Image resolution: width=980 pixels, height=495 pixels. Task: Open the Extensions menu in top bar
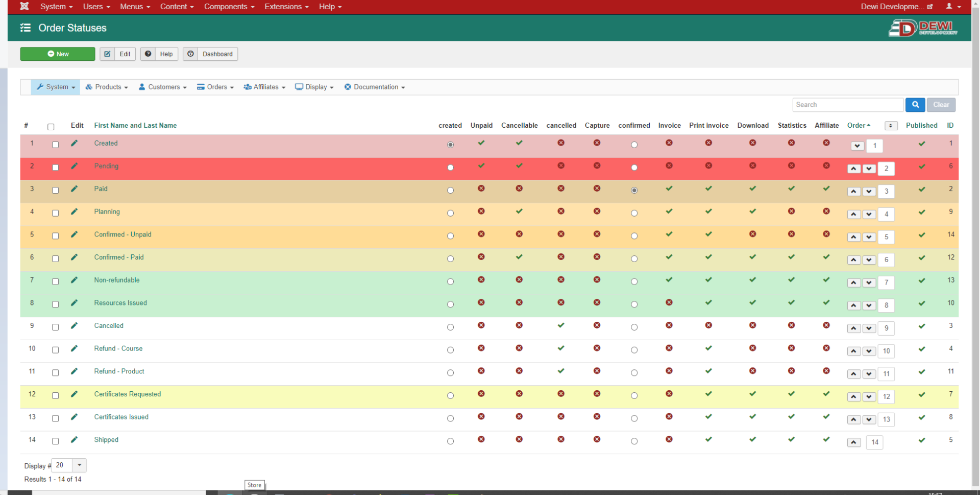(x=286, y=7)
